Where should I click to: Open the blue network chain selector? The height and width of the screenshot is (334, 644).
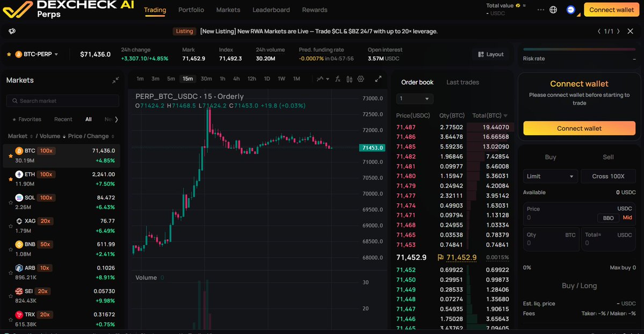(570, 10)
